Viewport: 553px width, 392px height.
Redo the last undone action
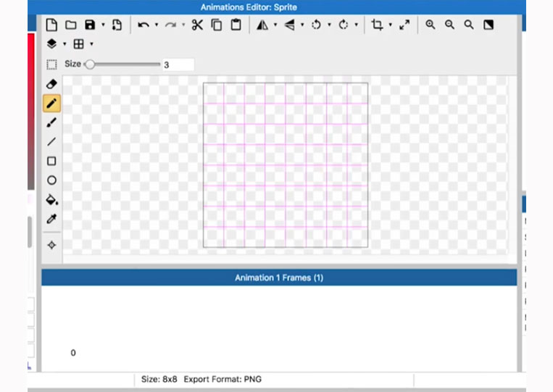(170, 25)
